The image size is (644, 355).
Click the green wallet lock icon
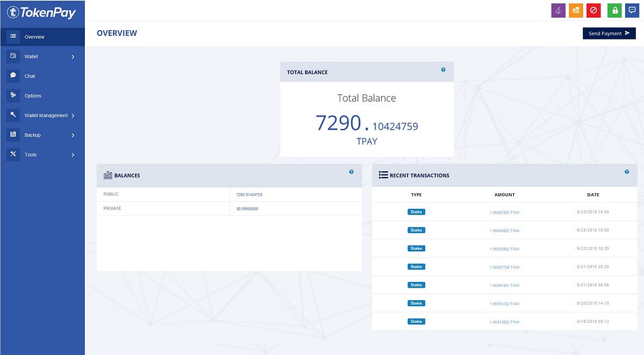pos(614,11)
